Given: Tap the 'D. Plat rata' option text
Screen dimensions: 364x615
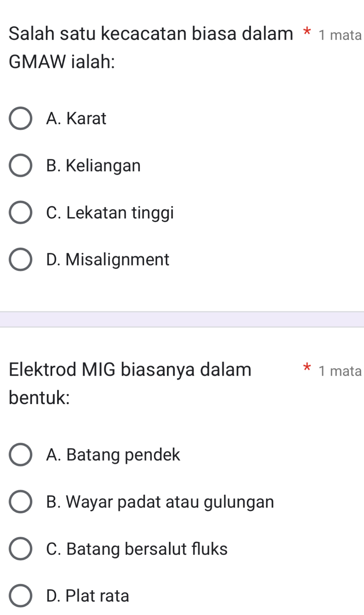Looking at the screenshot, I should [88, 596].
